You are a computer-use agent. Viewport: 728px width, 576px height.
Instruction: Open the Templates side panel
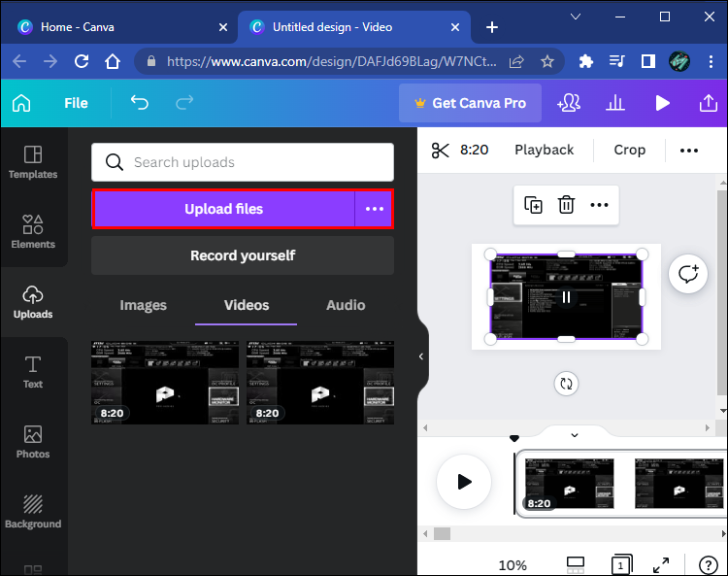pos(33,162)
